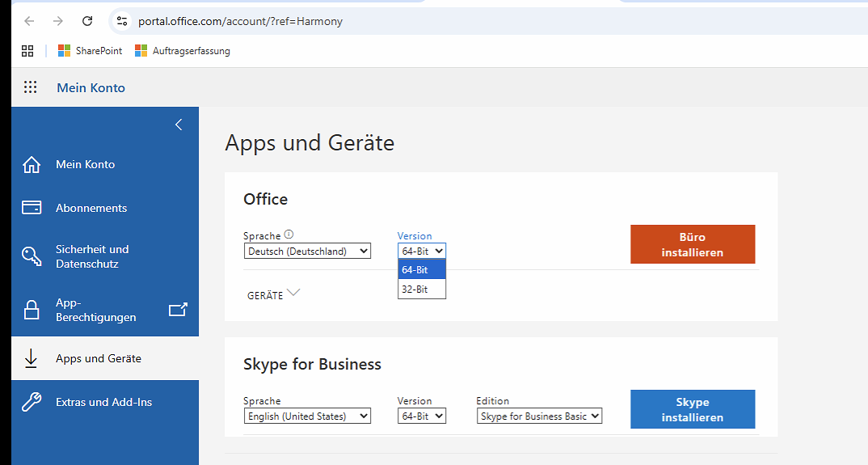868x465 pixels.
Task: Click the Büro installieren button
Action: (693, 244)
